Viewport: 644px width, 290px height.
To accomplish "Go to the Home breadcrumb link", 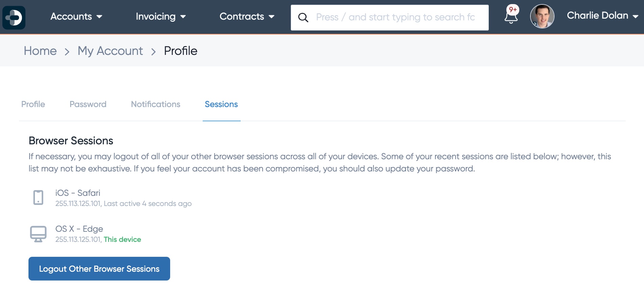I will [40, 51].
